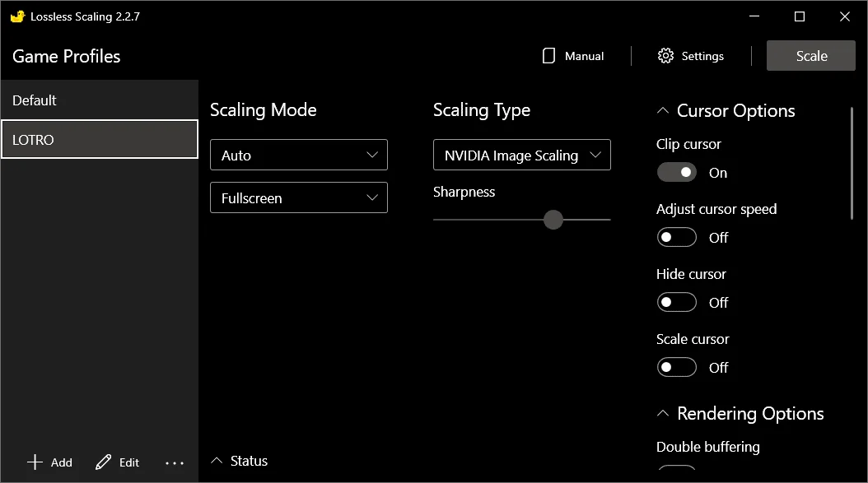Enable the Scale cursor toggle

point(676,367)
